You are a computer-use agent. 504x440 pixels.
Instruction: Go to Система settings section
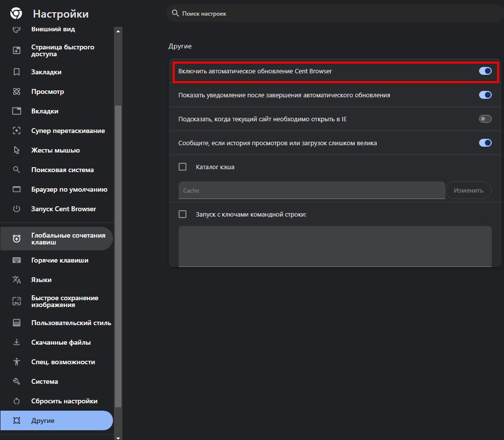pos(57,381)
